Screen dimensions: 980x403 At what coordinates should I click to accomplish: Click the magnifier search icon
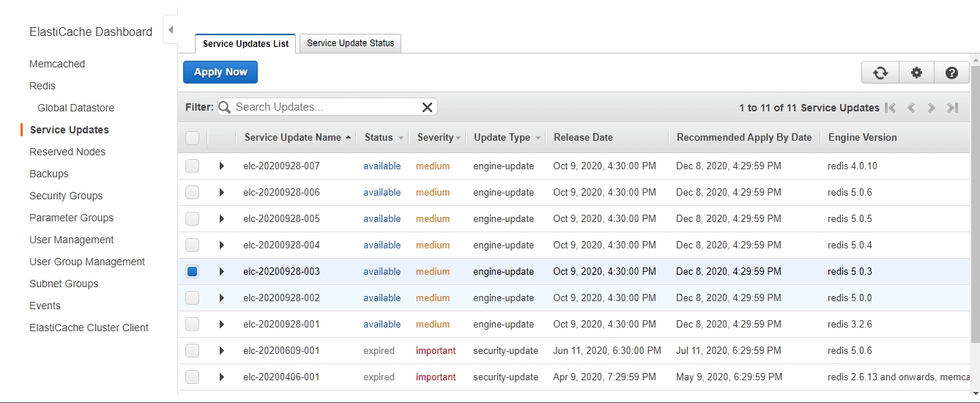click(x=224, y=107)
